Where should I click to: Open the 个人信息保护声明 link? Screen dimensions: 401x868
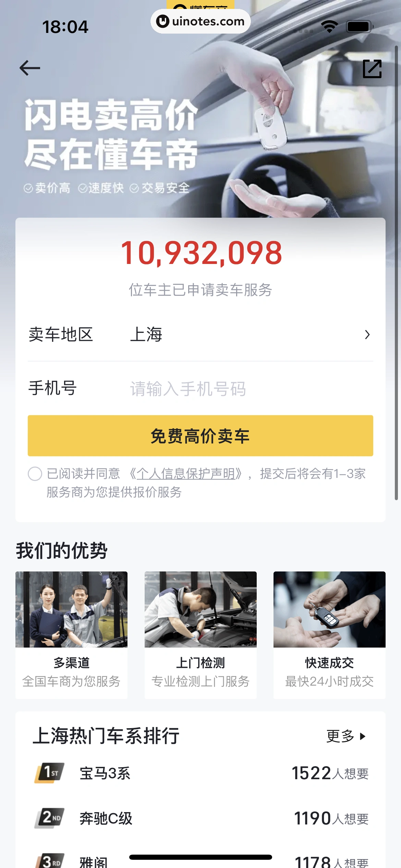click(x=185, y=474)
